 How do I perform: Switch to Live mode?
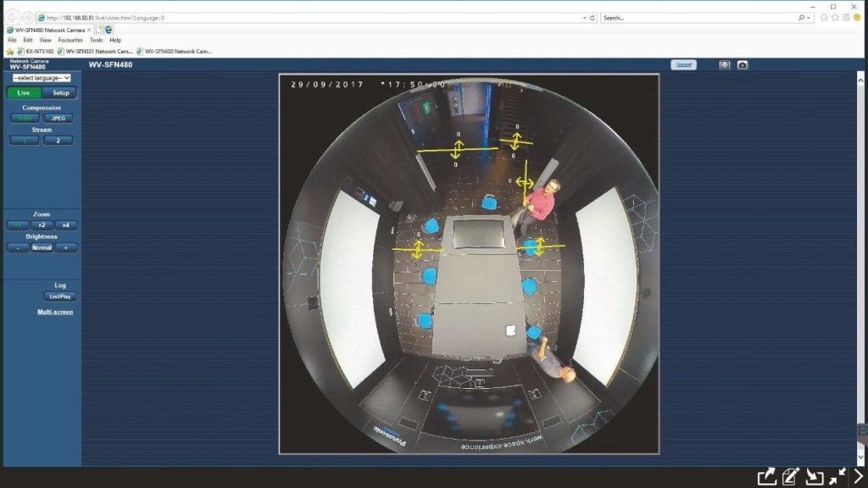pos(24,92)
